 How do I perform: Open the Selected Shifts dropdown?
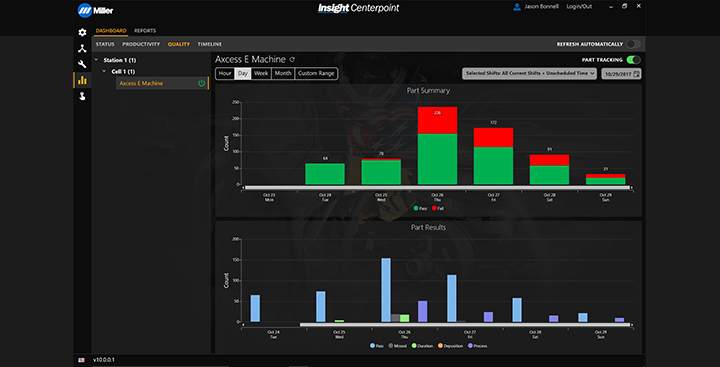click(529, 73)
